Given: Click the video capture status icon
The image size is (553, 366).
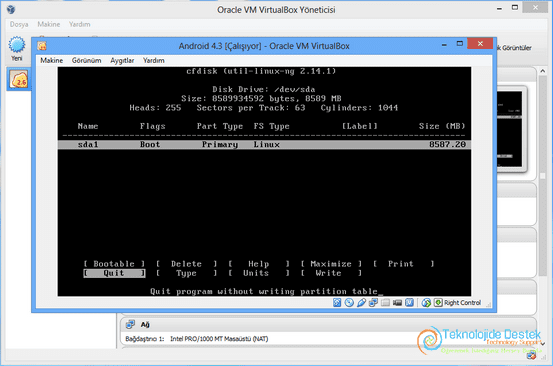Looking at the screenshot, I should [397, 303].
